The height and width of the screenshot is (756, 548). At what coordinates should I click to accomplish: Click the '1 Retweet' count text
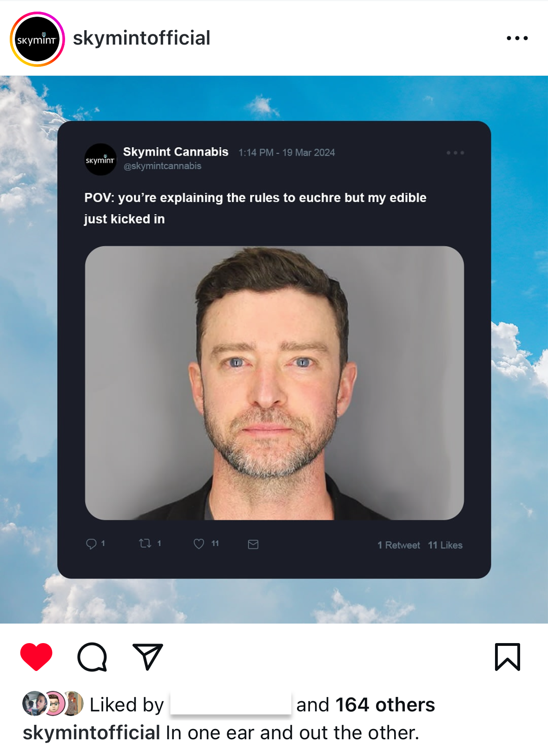[x=398, y=545]
